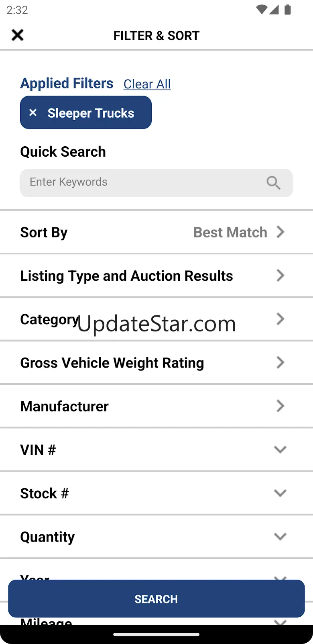This screenshot has height=644, width=313.
Task: Open the Manufacturer filter arrow
Action: point(280,406)
